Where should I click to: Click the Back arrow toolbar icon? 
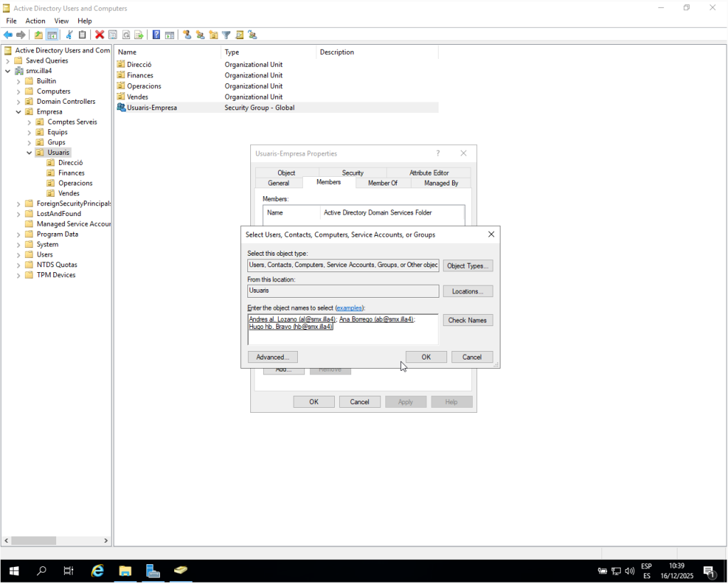pyautogui.click(x=8, y=35)
